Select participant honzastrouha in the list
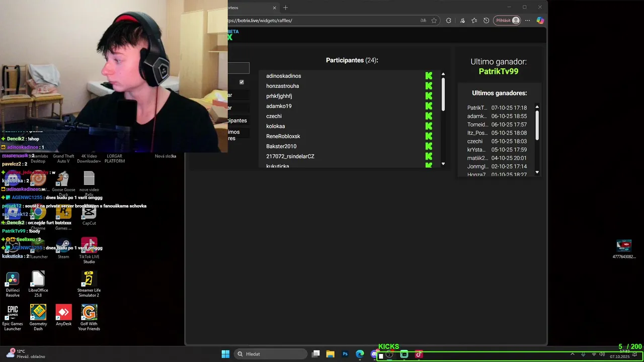The width and height of the screenshot is (644, 362). tap(282, 86)
